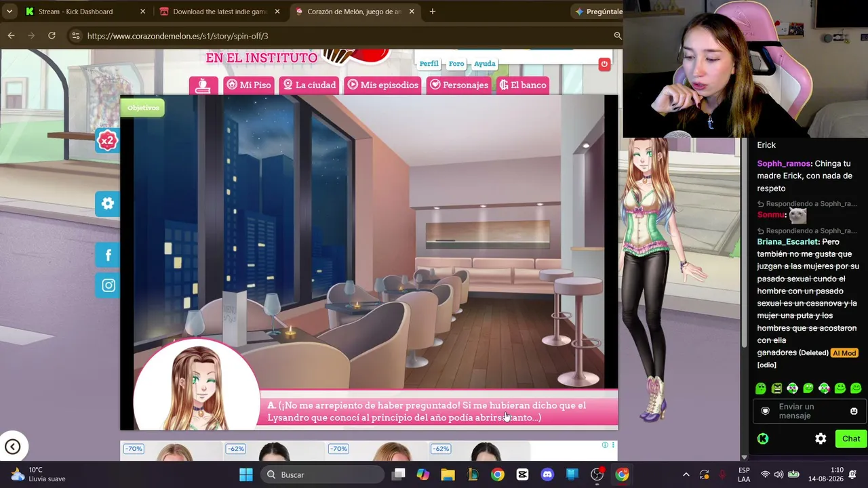Viewport: 868px width, 488px height.
Task: Open the Perfil link
Action: pyautogui.click(x=429, y=64)
